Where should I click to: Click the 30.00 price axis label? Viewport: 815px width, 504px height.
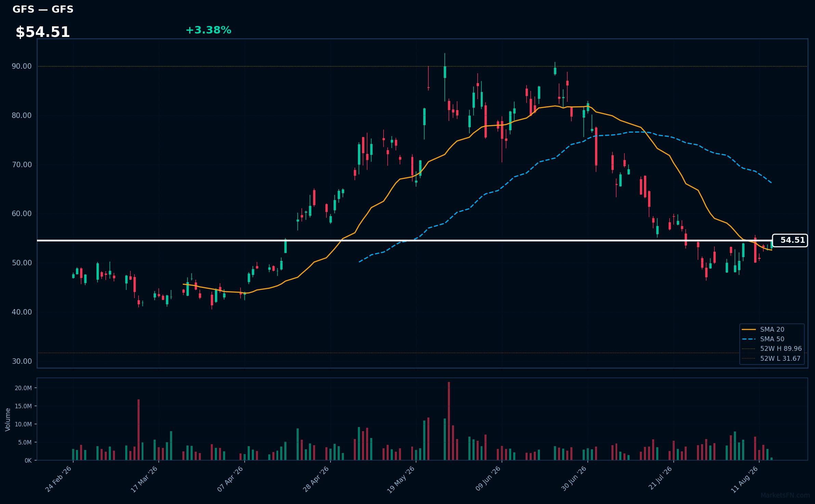click(22, 361)
